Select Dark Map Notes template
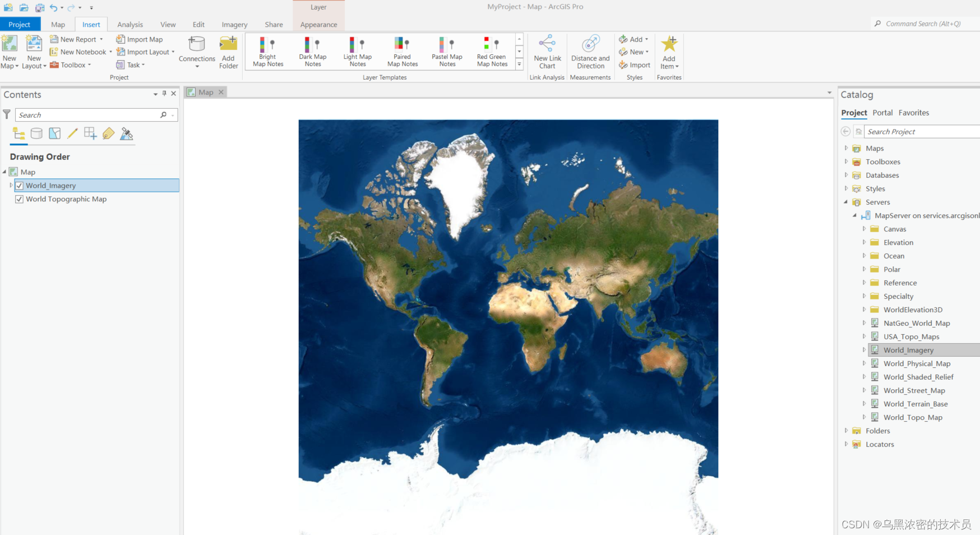Viewport: 980px width, 535px height. point(313,52)
